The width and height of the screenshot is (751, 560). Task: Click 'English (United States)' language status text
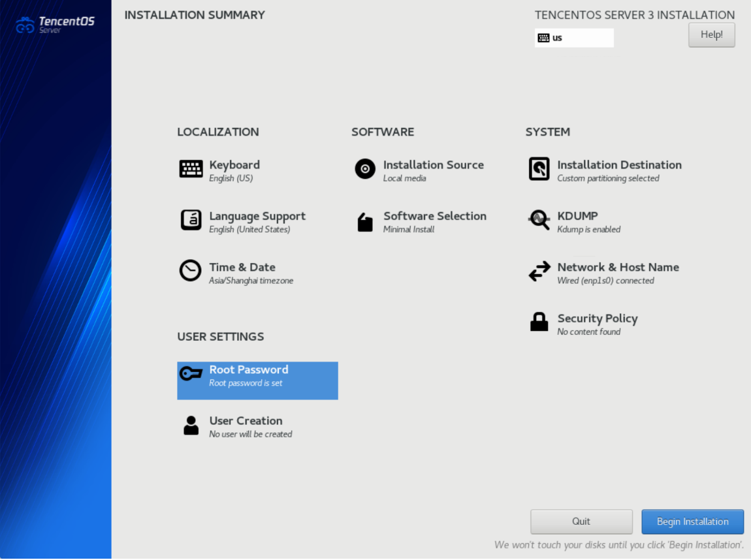coord(249,230)
